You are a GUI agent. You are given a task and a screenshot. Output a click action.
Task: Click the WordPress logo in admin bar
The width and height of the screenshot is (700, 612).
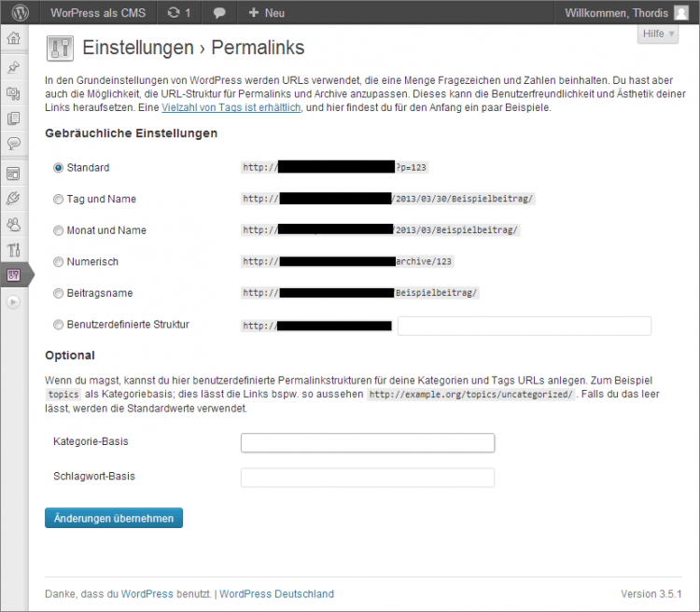(x=20, y=13)
